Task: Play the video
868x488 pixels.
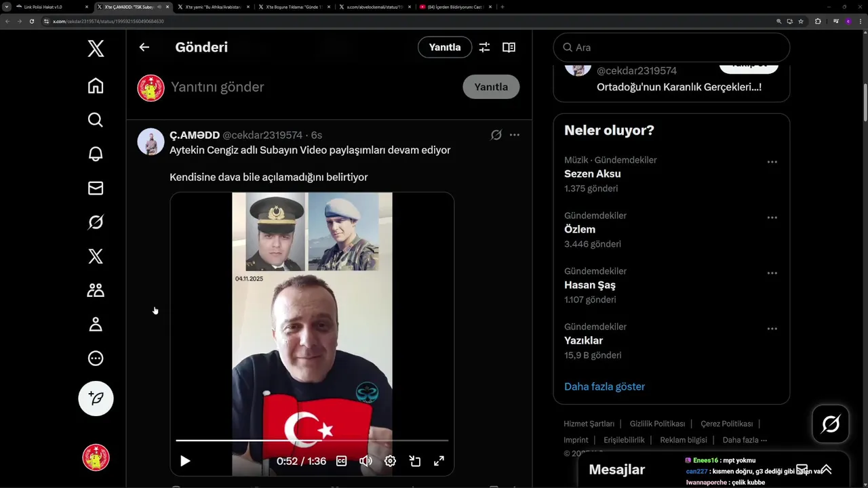Action: point(185,461)
